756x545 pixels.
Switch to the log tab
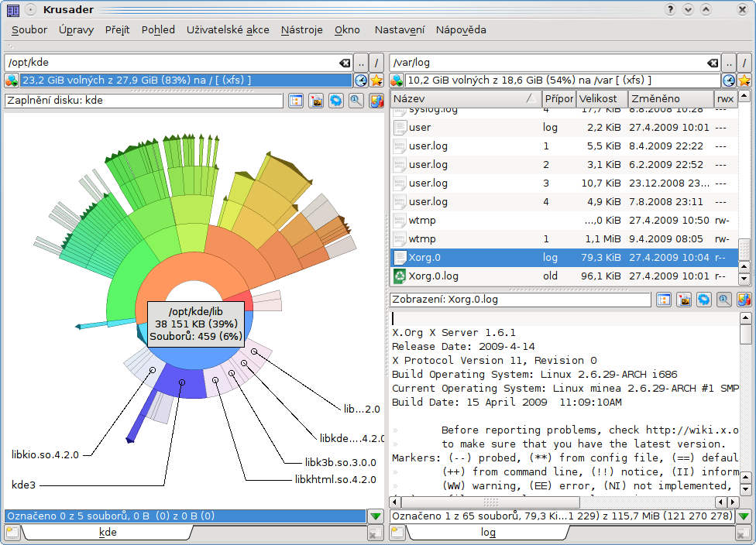488,533
